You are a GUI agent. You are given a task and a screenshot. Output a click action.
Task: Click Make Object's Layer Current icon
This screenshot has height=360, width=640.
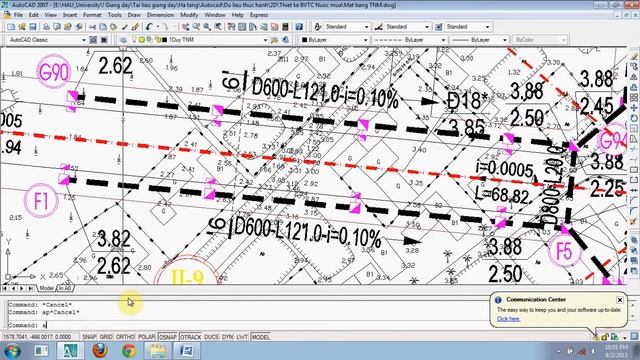click(x=274, y=40)
